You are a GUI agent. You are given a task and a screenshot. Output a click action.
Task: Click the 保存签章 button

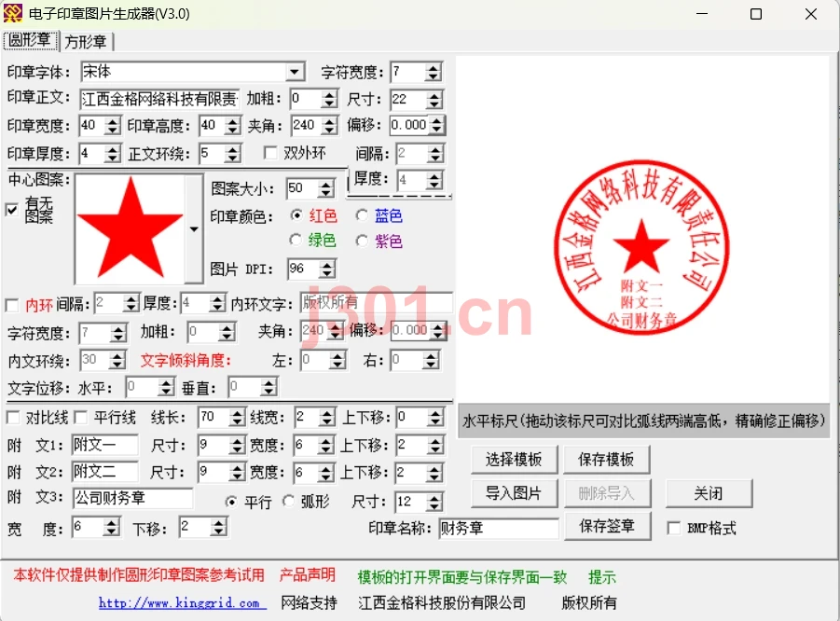click(x=607, y=526)
